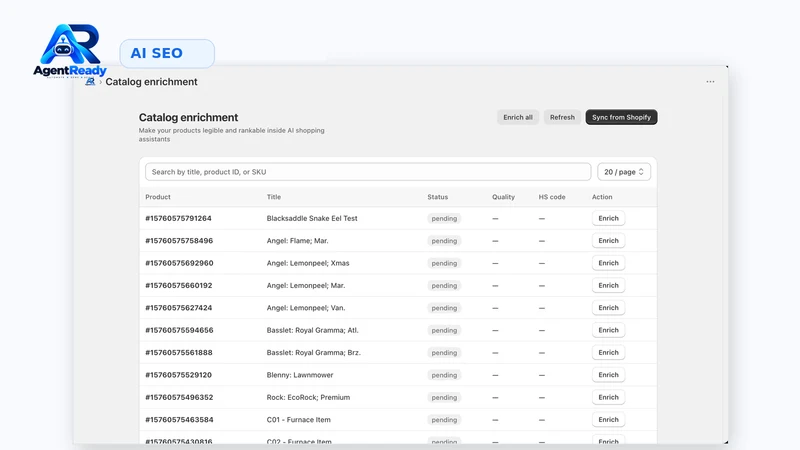
Task: Click Sync from Shopify button
Action: tap(621, 117)
